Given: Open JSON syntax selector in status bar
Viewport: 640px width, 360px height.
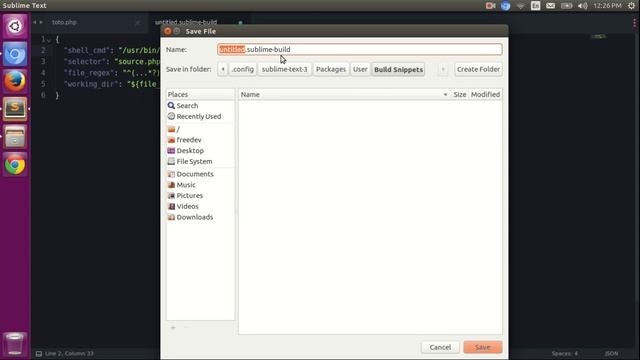Looking at the screenshot, I should pos(611,354).
